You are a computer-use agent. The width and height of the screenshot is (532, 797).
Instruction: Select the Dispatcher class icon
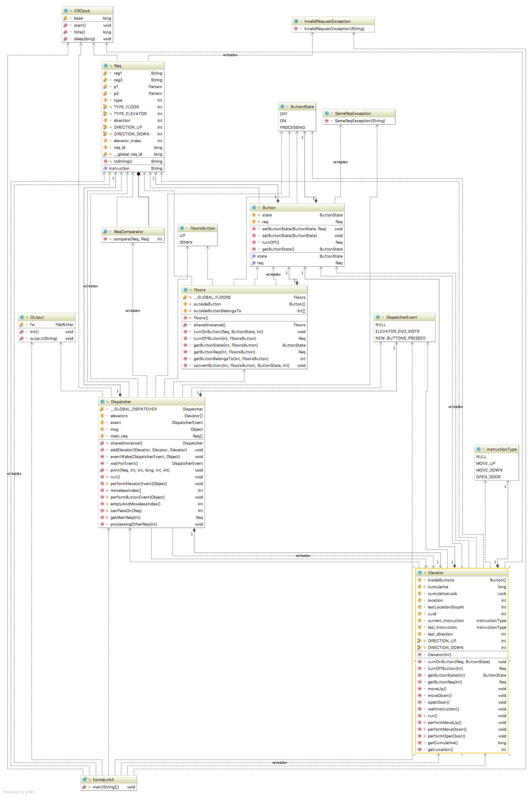point(102,402)
